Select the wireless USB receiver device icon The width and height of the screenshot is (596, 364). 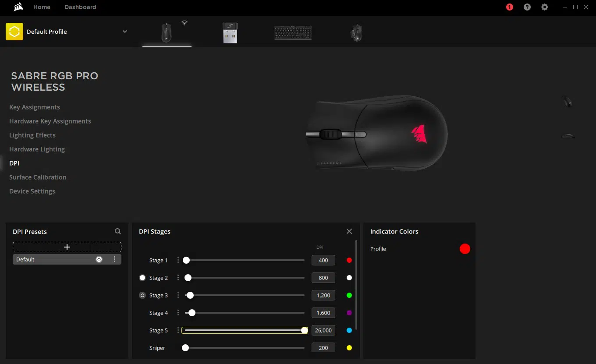point(230,33)
